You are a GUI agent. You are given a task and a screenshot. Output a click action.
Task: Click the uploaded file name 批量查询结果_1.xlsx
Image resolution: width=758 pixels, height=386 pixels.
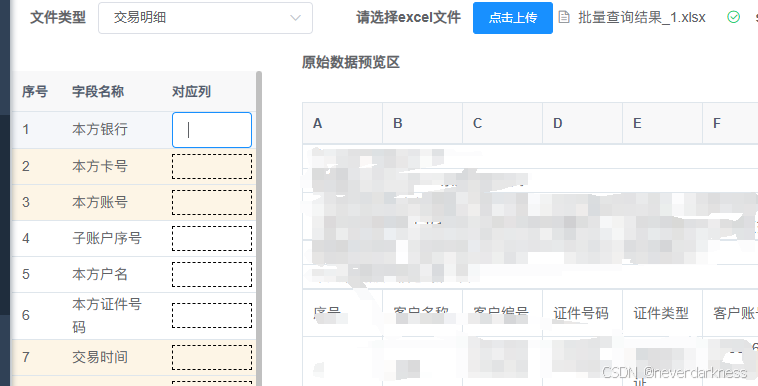click(x=641, y=17)
